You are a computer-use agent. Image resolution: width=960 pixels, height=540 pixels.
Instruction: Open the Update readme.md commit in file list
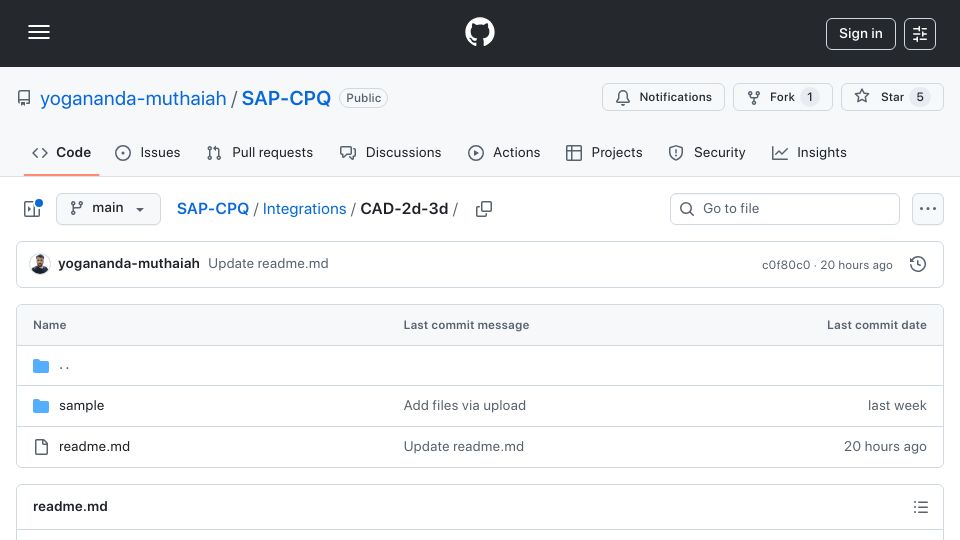463,446
